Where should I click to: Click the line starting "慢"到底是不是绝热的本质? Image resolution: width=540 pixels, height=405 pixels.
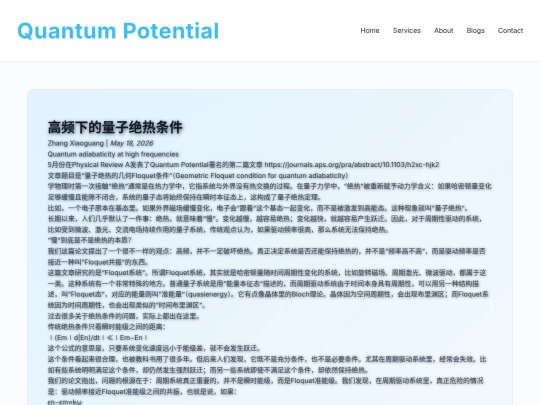pos(90,240)
